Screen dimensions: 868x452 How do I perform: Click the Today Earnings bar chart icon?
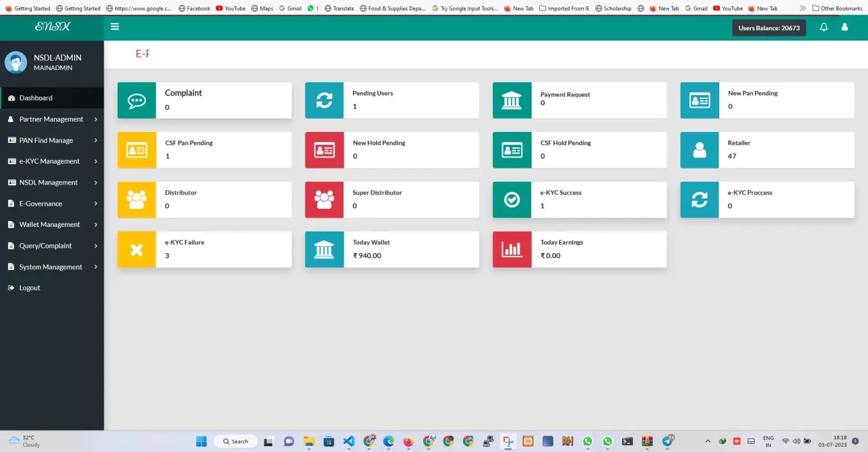pyautogui.click(x=512, y=250)
